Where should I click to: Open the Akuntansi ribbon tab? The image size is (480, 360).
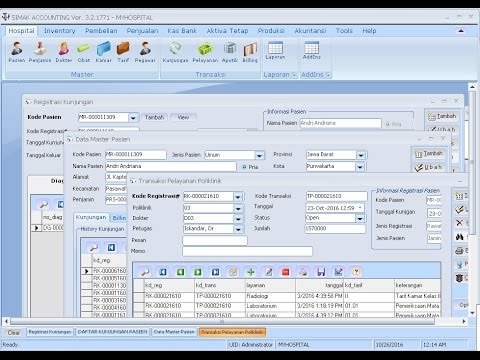(x=310, y=31)
